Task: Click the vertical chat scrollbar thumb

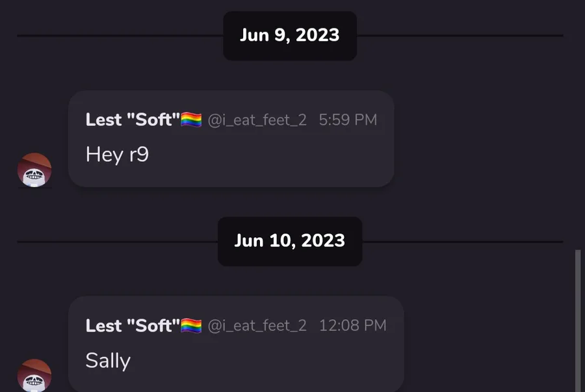Action: 578,320
